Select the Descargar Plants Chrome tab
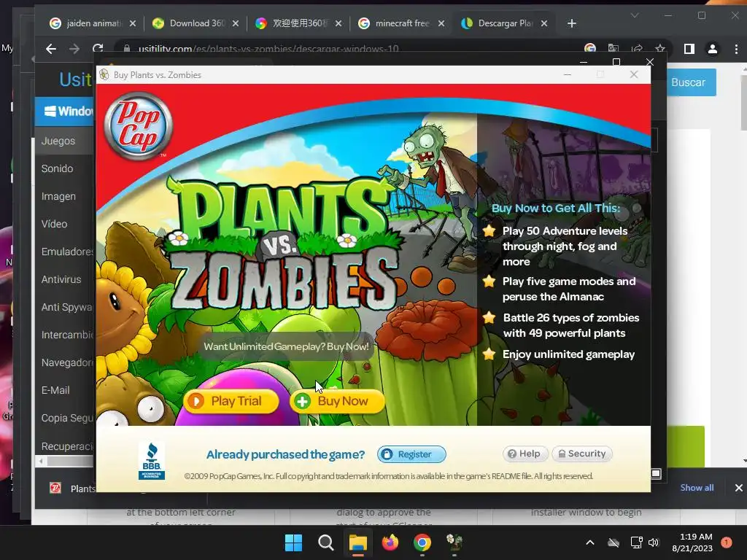This screenshot has width=747, height=560. [505, 23]
